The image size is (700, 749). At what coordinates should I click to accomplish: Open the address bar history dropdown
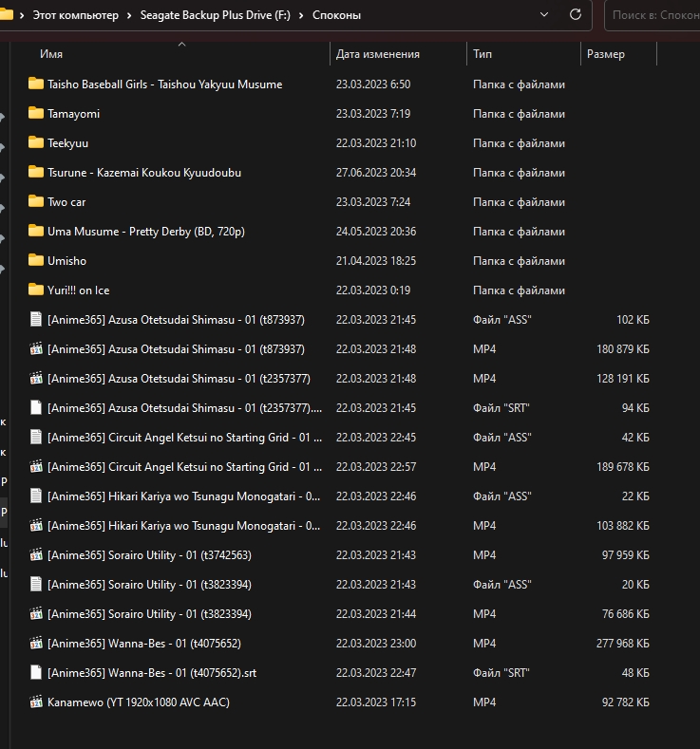[543, 15]
